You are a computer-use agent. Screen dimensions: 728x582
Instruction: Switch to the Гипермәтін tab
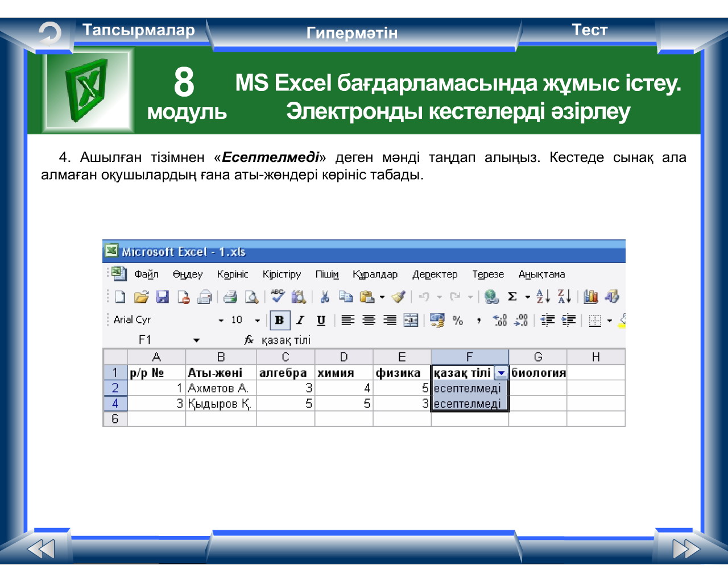click(x=352, y=33)
